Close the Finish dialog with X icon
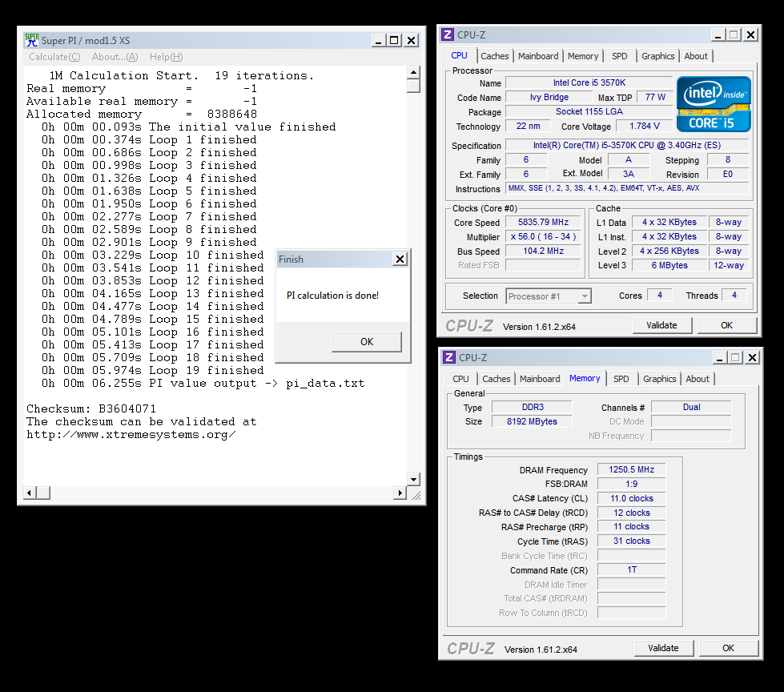784x692 pixels. pos(400,259)
